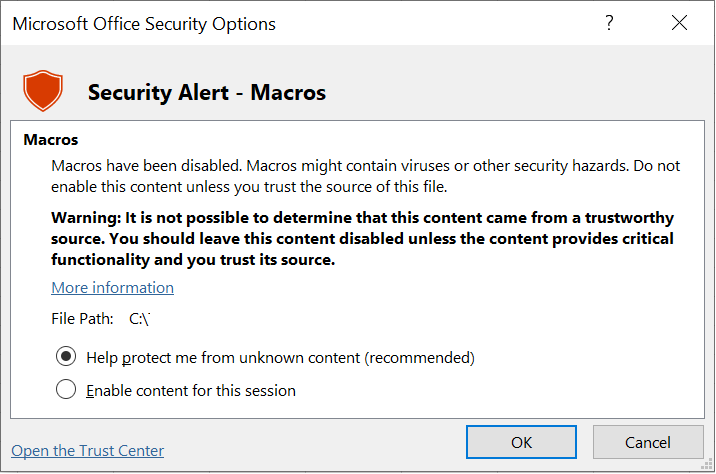Dismiss the dialog using the Cancel button

[648, 442]
